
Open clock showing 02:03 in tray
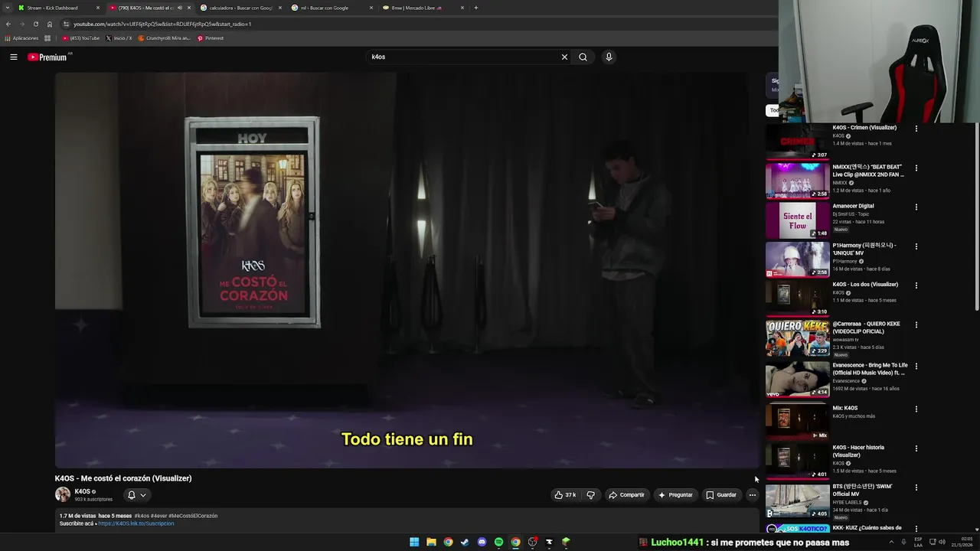961,542
